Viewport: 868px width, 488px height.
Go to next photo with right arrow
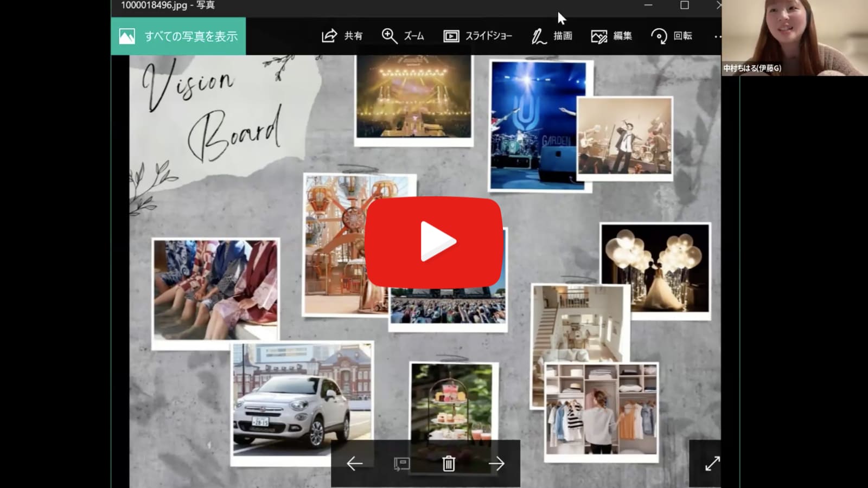[x=496, y=464]
